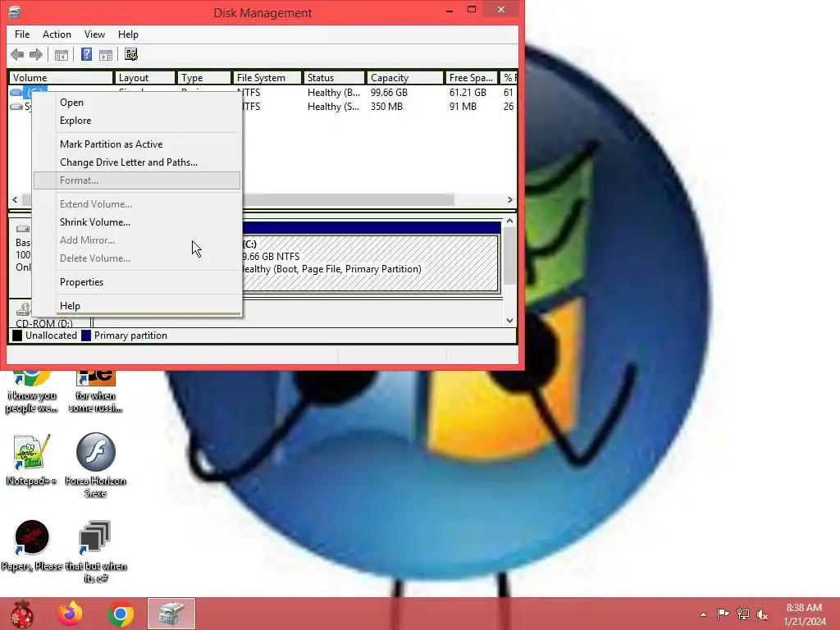
Task: Click the Forward arrow toolbar icon
Action: click(x=36, y=54)
